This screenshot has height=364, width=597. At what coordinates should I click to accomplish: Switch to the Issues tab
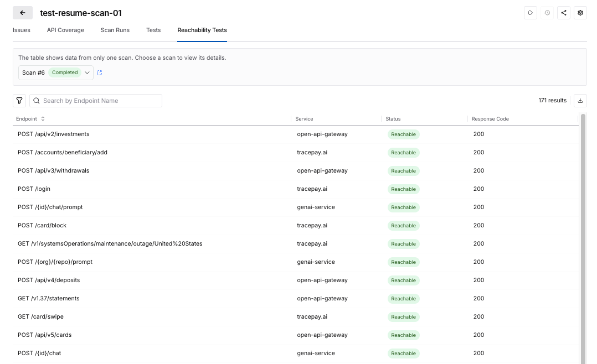(21, 30)
